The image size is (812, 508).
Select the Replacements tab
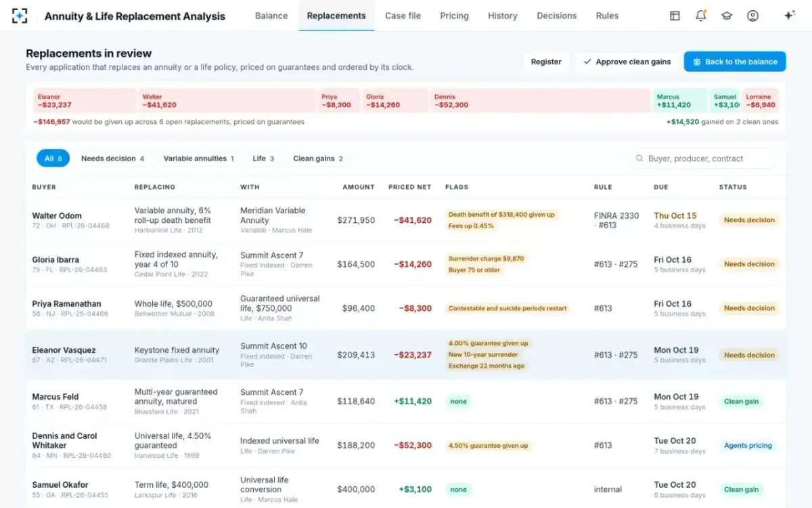336,16
